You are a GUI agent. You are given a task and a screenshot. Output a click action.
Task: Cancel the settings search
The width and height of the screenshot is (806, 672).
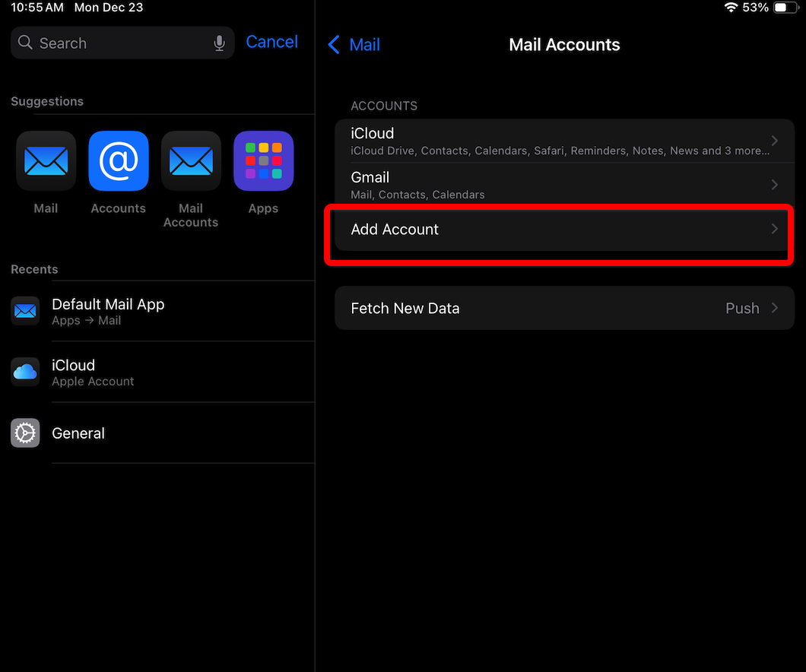(x=272, y=42)
